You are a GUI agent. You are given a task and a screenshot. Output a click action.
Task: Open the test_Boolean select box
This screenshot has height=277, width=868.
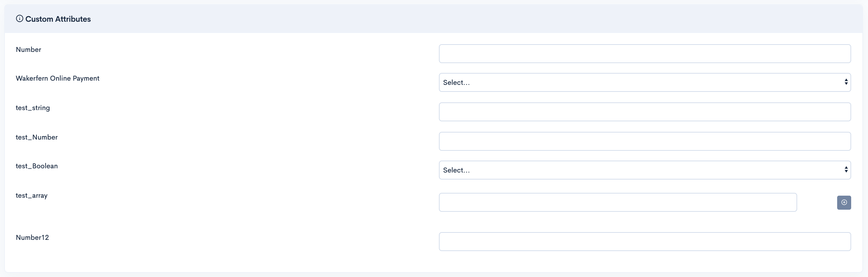(645, 170)
